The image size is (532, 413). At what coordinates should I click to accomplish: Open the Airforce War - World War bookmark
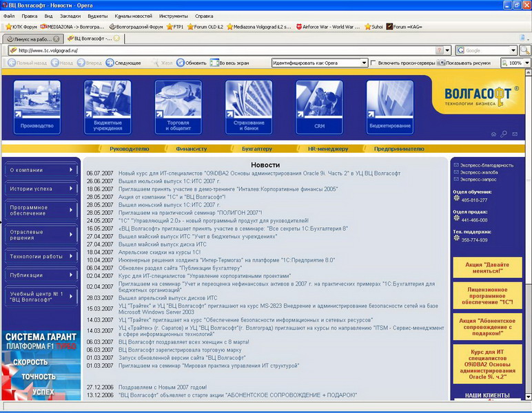[x=328, y=27]
